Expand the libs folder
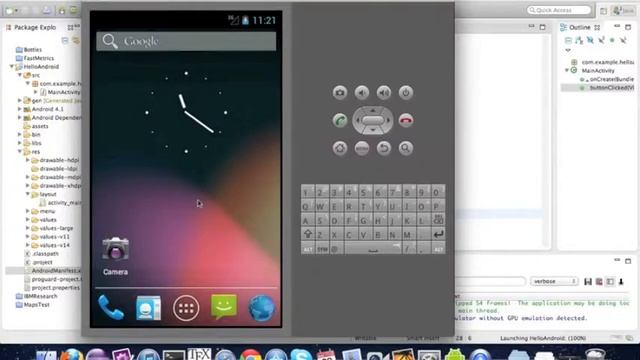Viewport: 640px width, 360px height. [x=20, y=143]
